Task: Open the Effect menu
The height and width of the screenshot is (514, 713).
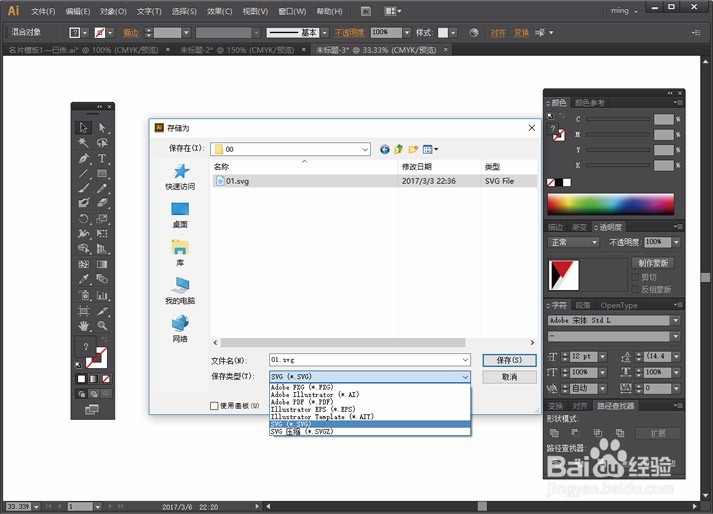Action: (220, 11)
